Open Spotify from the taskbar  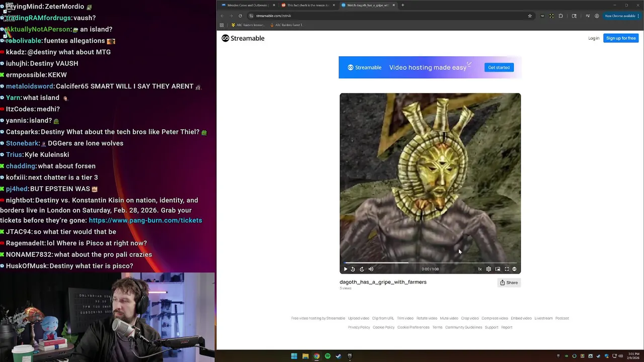(328, 356)
